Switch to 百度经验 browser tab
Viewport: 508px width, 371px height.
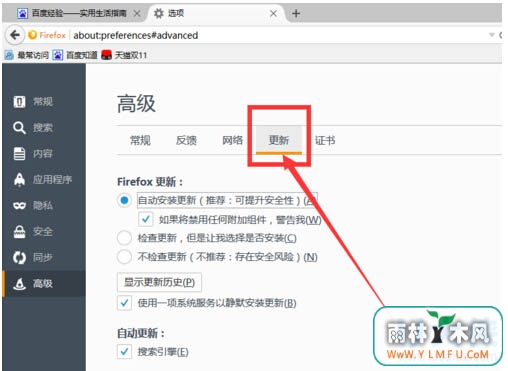(x=79, y=13)
